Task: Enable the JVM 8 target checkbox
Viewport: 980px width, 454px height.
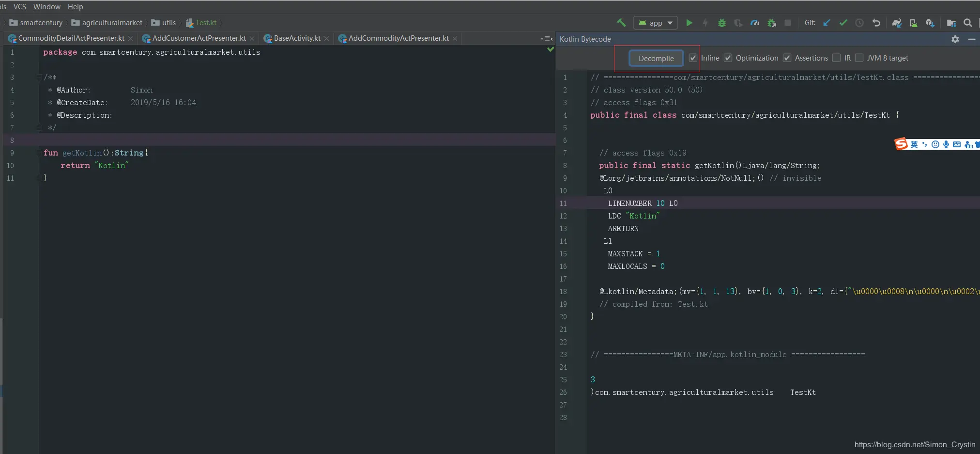Action: tap(859, 58)
